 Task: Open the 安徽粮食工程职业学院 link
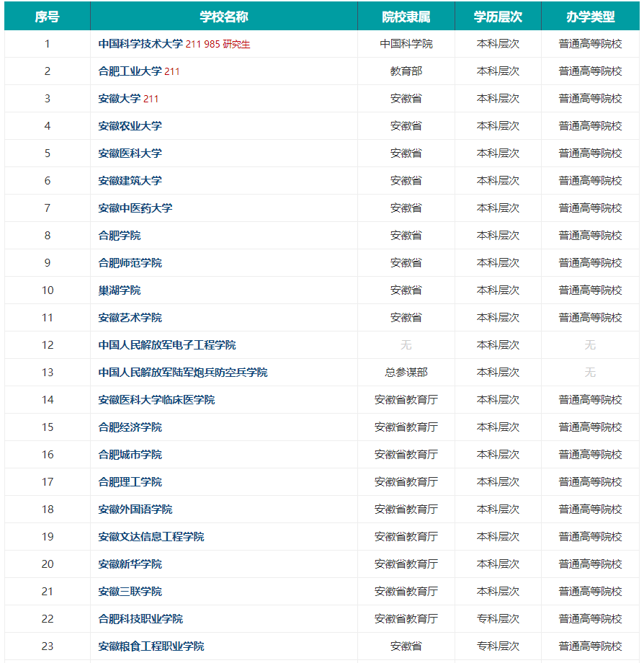tap(151, 646)
